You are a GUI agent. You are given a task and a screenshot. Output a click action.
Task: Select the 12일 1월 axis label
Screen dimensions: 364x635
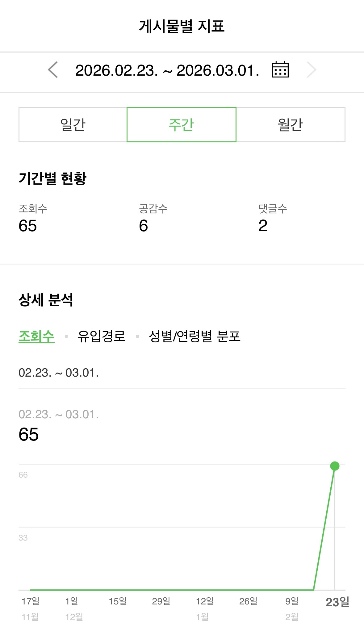point(205,608)
